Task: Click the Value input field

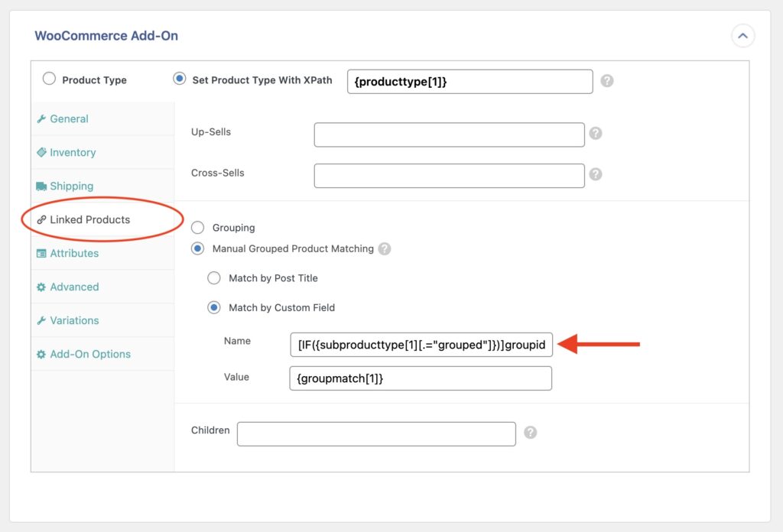Action: pyautogui.click(x=421, y=378)
